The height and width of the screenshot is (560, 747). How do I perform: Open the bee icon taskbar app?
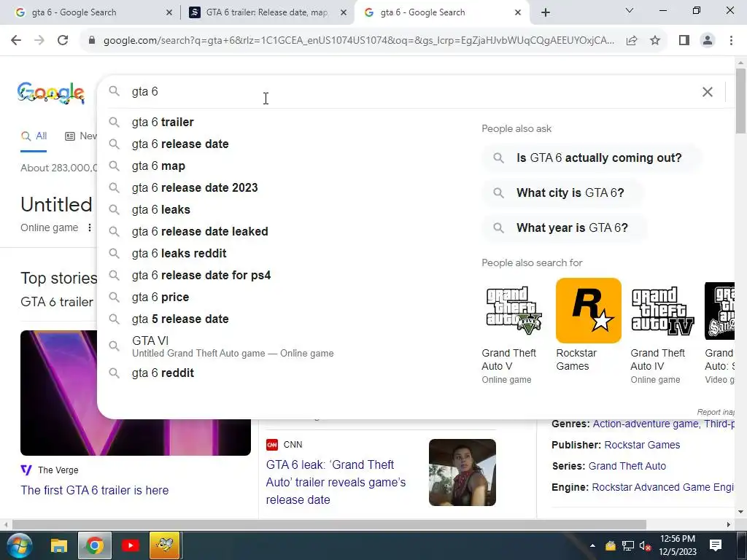[165, 545]
